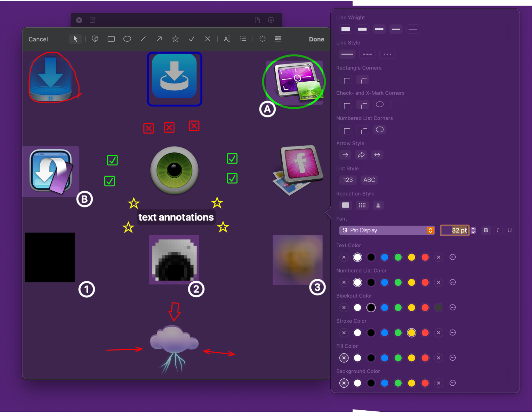Choose ABC list style
The height and width of the screenshot is (412, 532).
pos(369,180)
